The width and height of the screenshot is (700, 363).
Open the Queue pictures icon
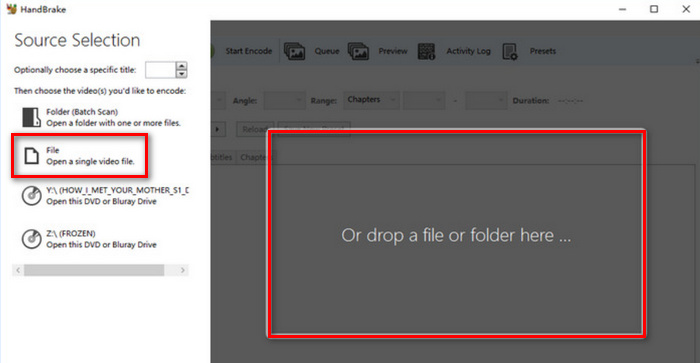[295, 51]
